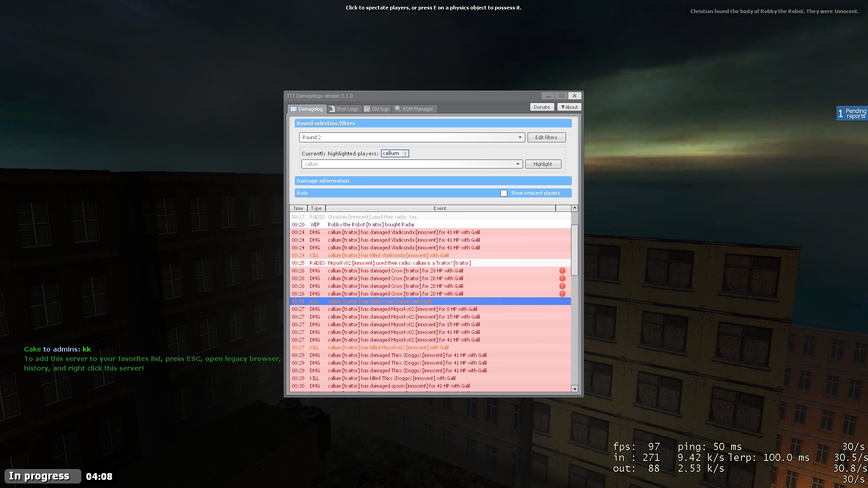Click the fourth warning icon on Crow damage row
This screenshot has width=868, height=488.
point(562,294)
